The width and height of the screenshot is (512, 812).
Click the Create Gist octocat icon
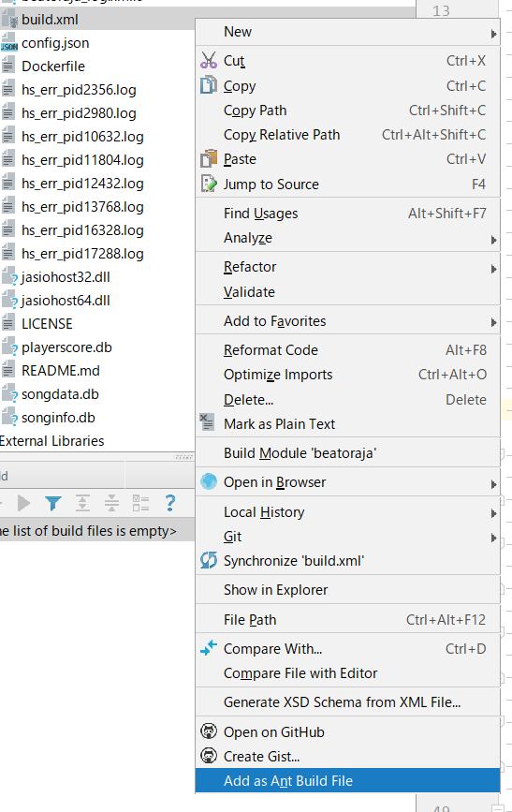[209, 756]
